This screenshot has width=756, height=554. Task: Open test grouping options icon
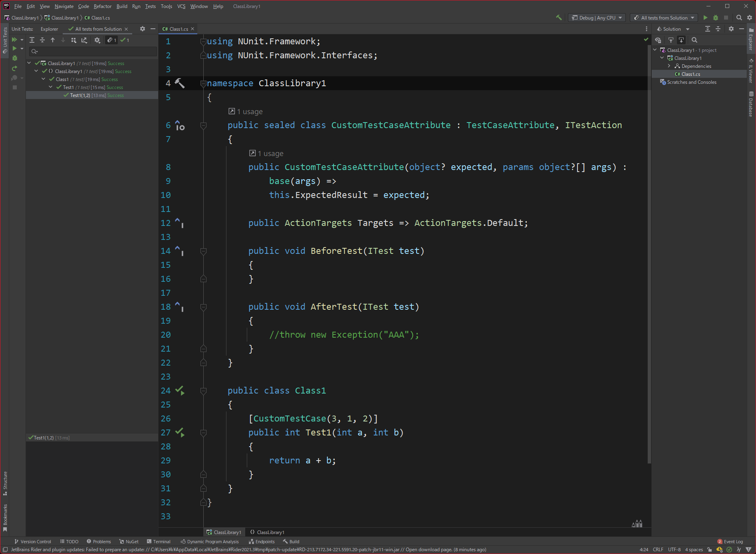click(x=74, y=40)
